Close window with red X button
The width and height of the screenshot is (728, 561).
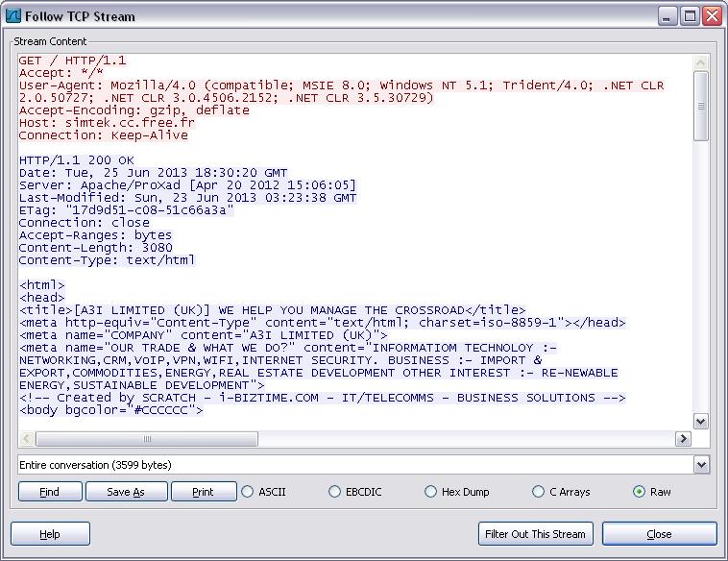(x=712, y=16)
